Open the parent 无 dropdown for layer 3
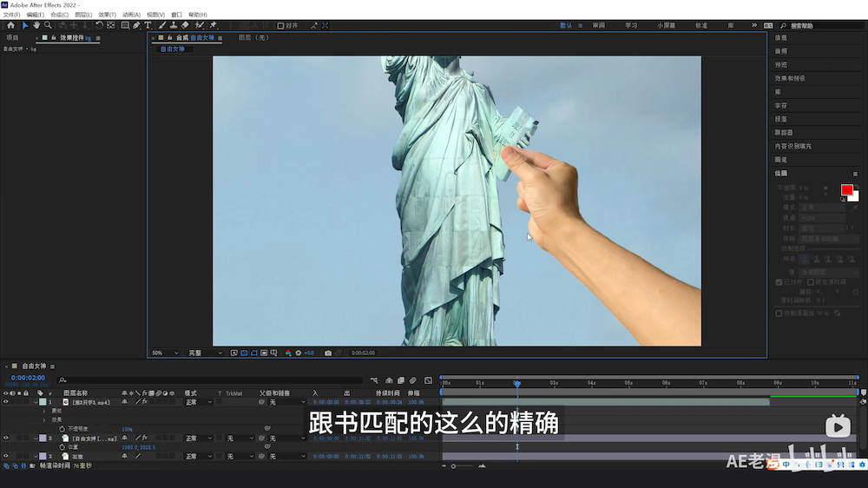 click(x=286, y=457)
